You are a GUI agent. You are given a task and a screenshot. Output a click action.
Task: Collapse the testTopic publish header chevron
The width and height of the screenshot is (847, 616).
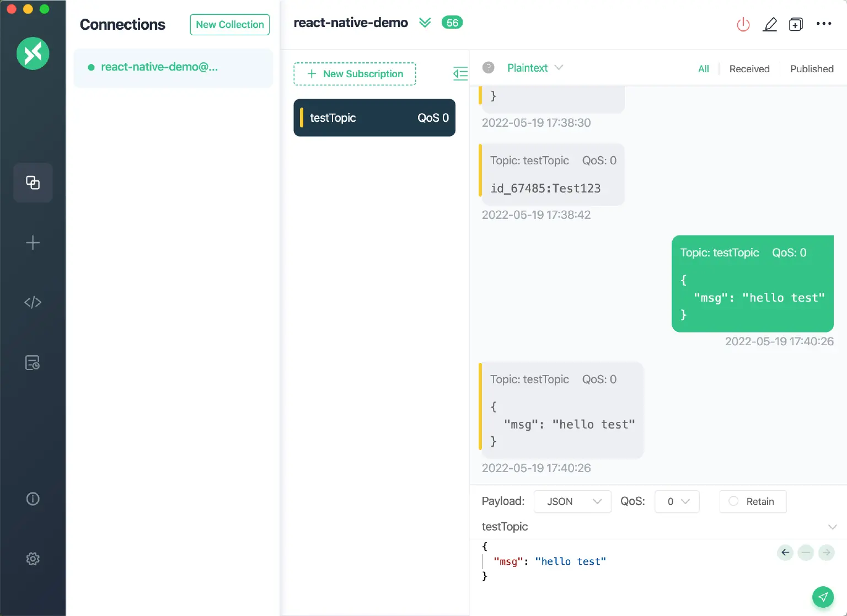pos(833,527)
